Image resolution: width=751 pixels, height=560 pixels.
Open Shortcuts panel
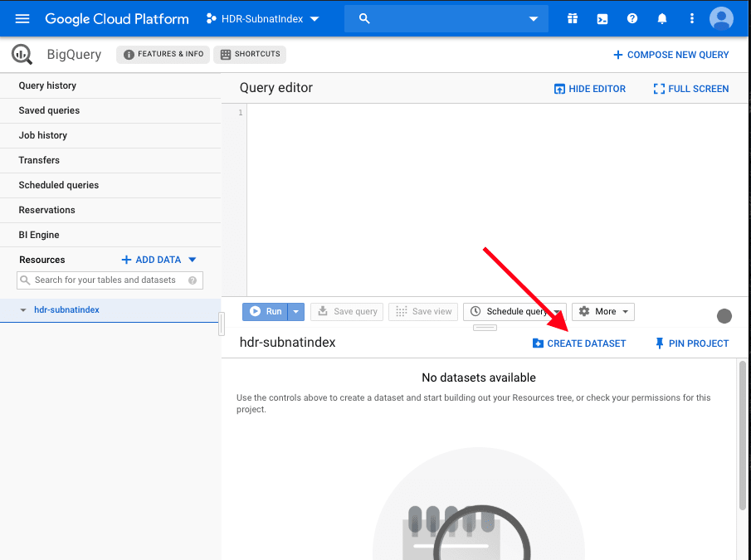[x=250, y=54]
